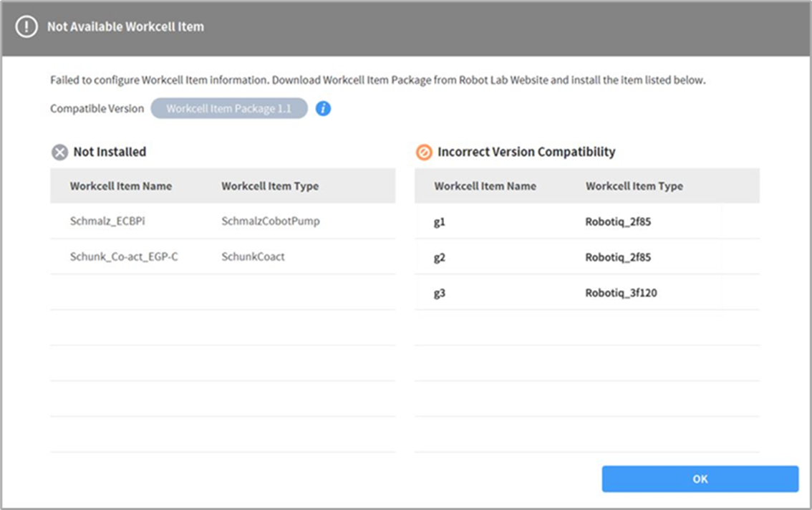
Task: Click the warning exclamation icon in title bar
Action: (26, 27)
